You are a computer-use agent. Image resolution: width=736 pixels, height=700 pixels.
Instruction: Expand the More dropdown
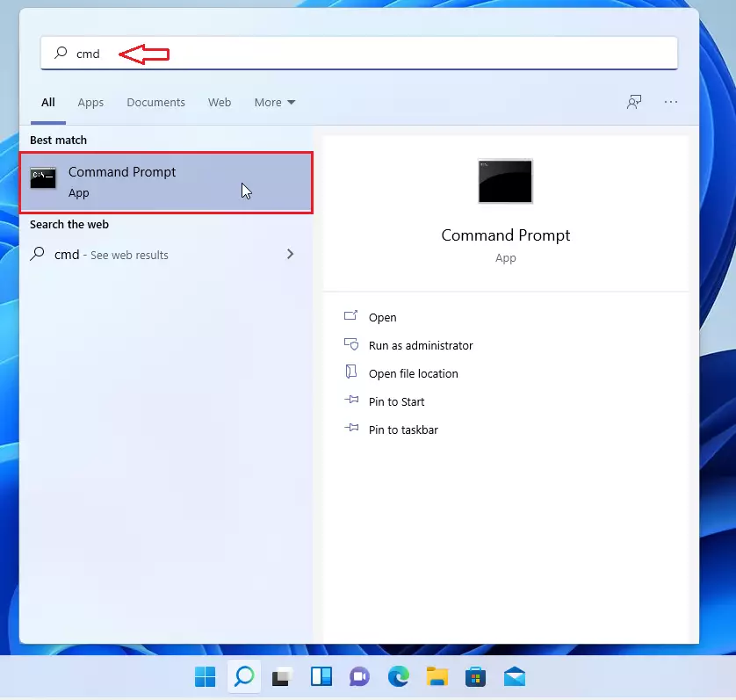275,103
